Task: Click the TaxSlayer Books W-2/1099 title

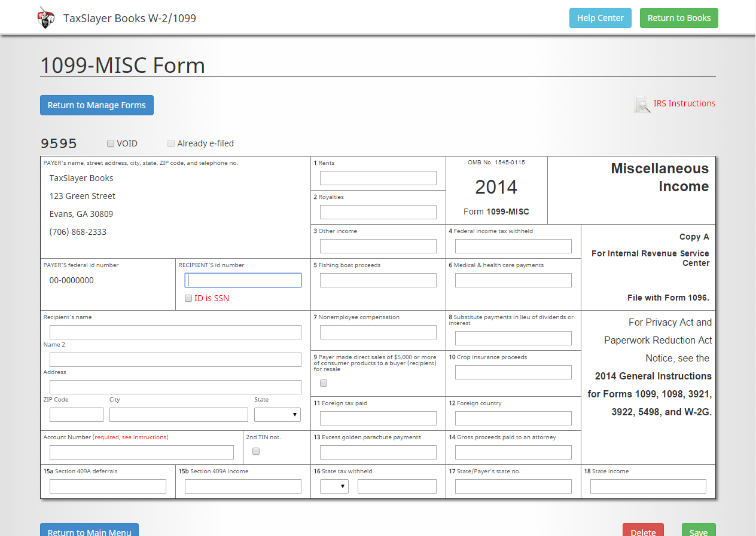Action: (x=130, y=18)
